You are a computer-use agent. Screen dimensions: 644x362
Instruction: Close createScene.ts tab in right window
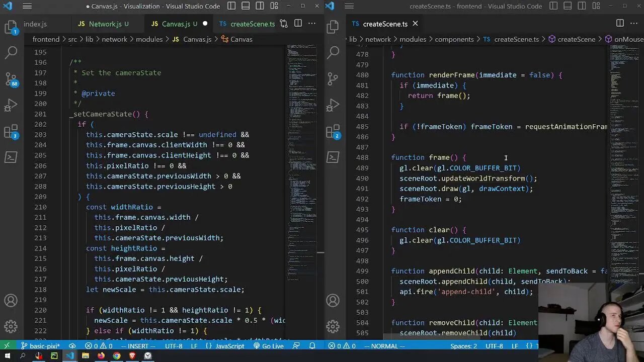[415, 24]
